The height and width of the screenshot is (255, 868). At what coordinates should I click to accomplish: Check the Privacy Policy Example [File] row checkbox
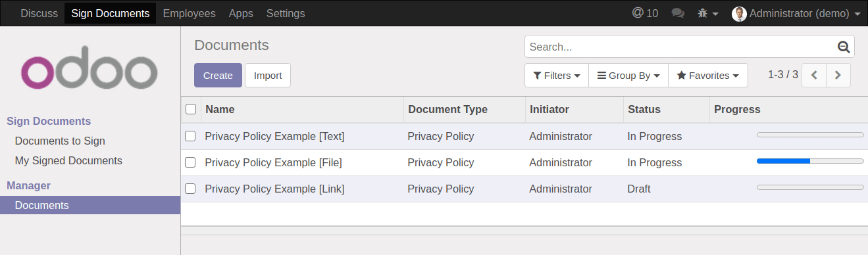(x=190, y=162)
